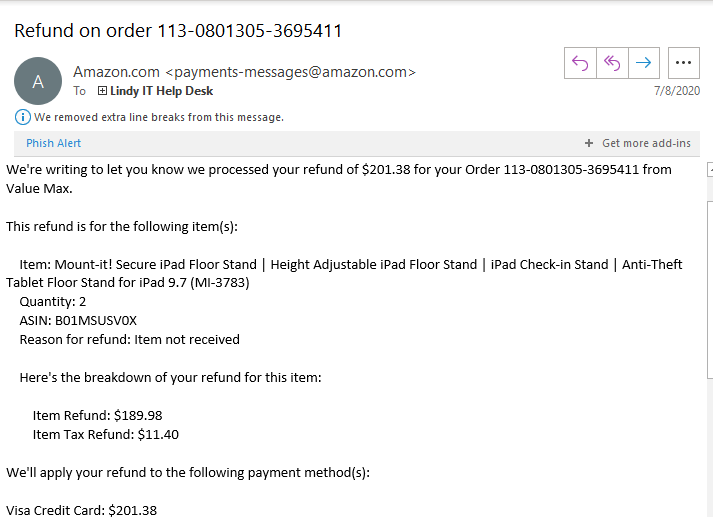
Task: Expand the Lindy IT Help Desk recipient group
Action: (102, 91)
